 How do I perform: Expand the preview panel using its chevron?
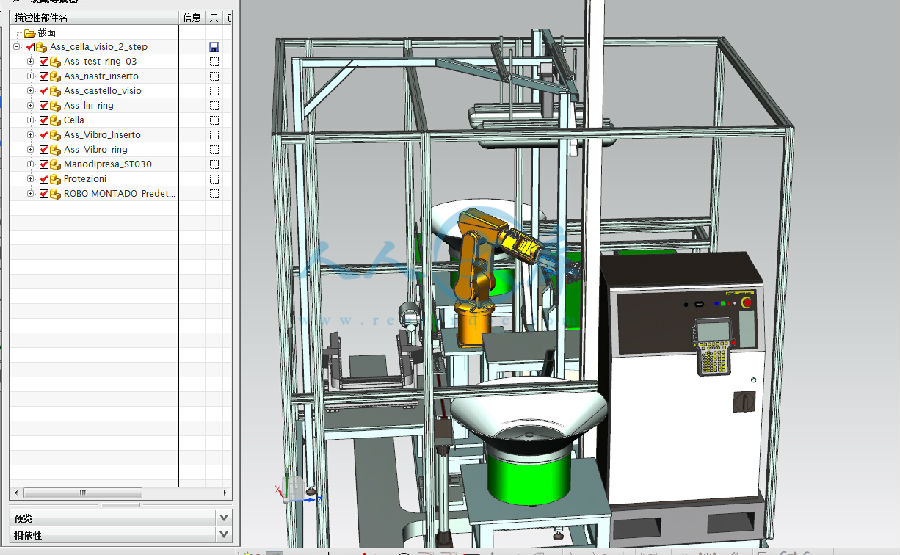pyautogui.click(x=224, y=518)
